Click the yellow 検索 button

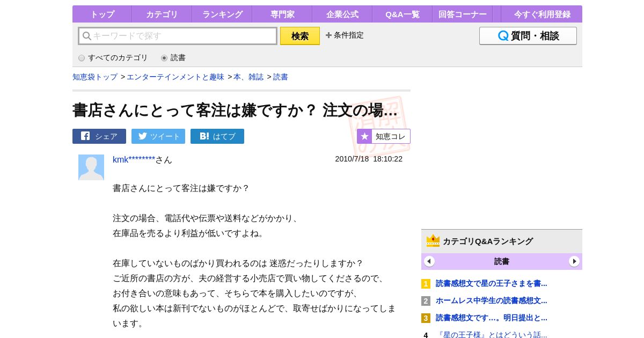tap(300, 36)
